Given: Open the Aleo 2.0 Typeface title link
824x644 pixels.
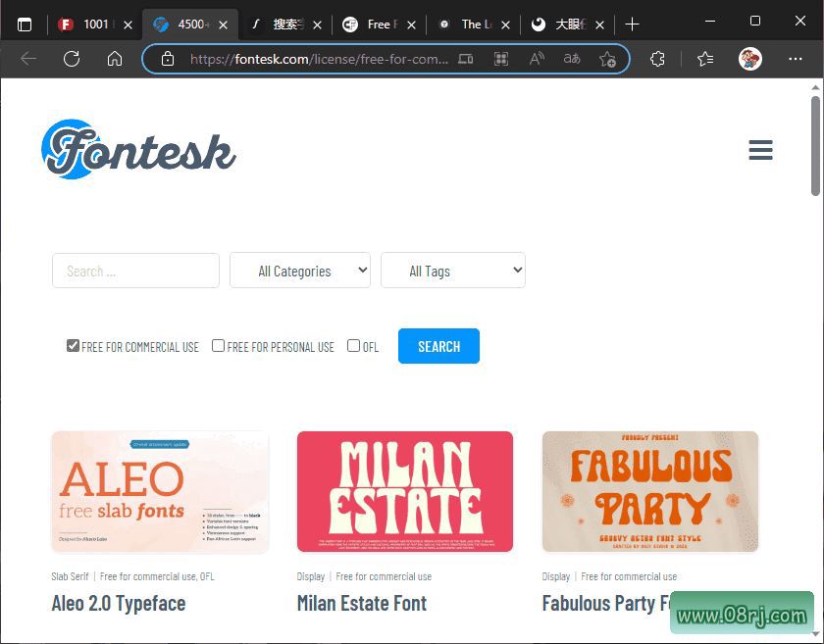Looking at the screenshot, I should (119, 604).
